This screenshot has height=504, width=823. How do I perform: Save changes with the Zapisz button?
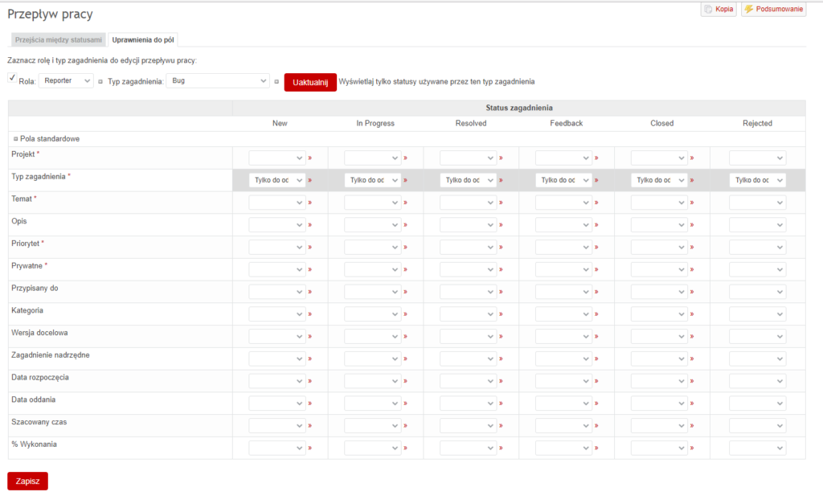(28, 481)
